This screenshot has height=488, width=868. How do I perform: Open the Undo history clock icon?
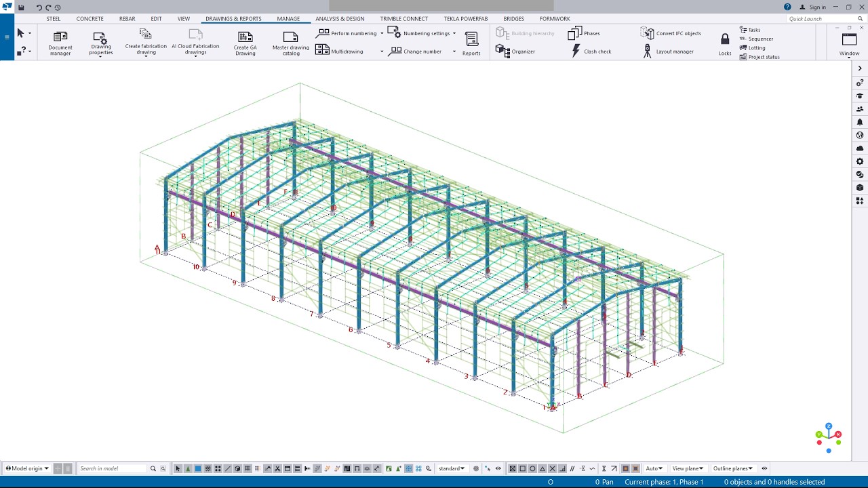pyautogui.click(x=58, y=7)
